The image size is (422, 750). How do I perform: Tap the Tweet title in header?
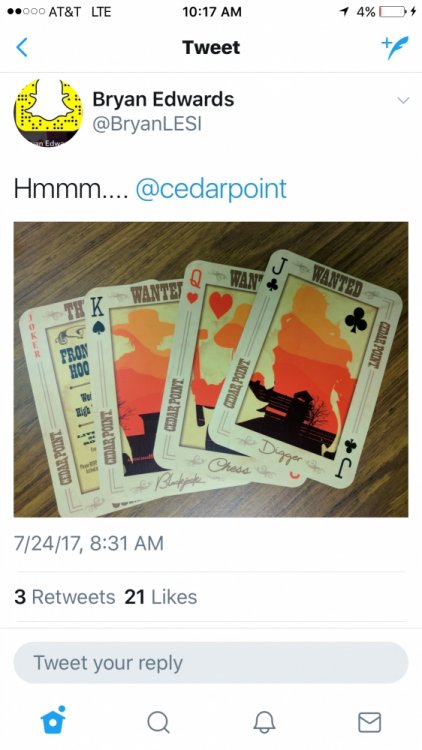click(211, 47)
